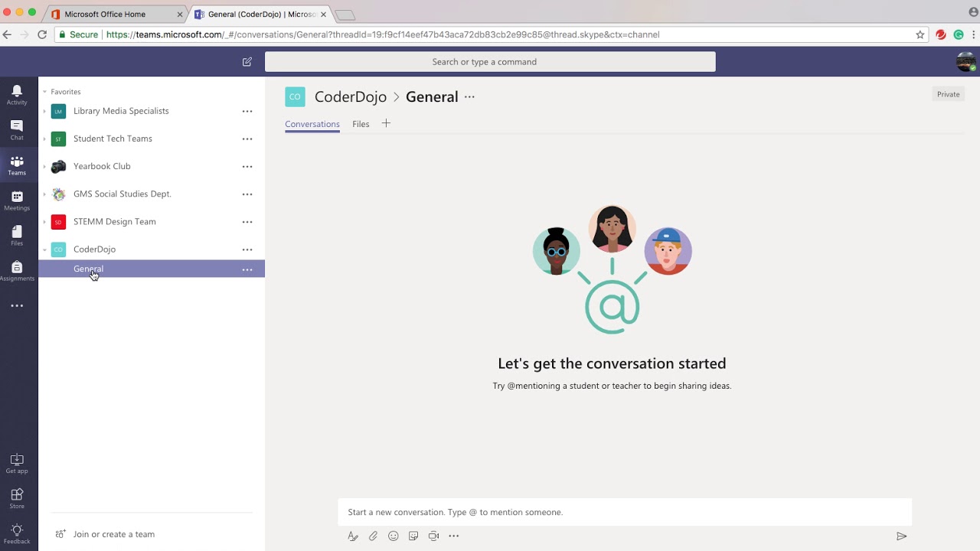
Task: Open the Assignments bag icon
Action: point(17,271)
